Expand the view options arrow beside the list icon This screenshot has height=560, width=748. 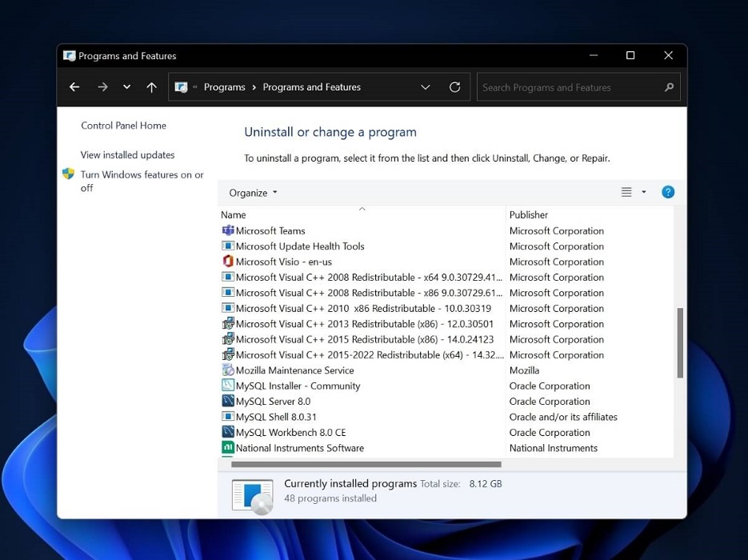(643, 192)
